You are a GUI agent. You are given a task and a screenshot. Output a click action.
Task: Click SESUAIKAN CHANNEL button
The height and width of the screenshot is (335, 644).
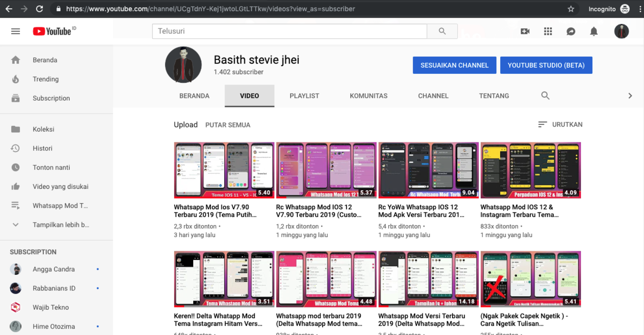tap(454, 65)
